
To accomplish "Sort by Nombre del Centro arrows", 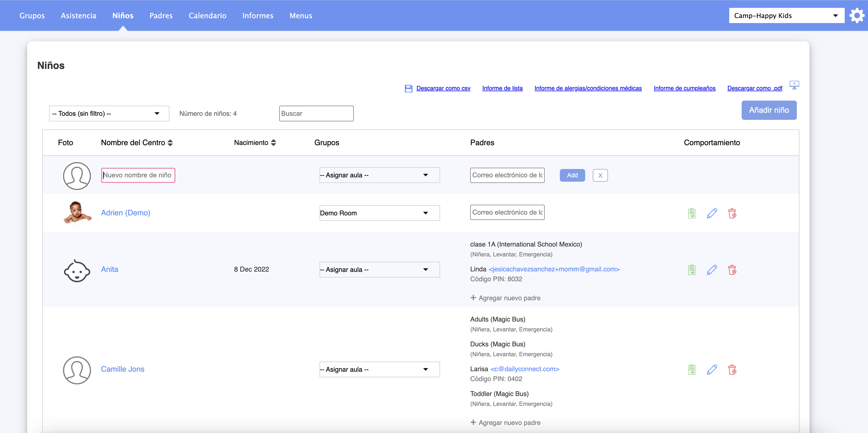I will [x=170, y=143].
